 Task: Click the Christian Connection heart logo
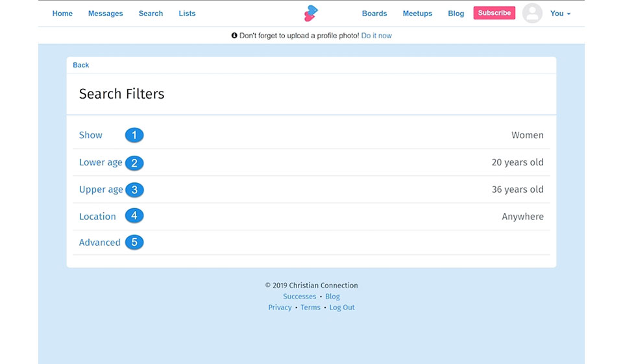click(311, 13)
